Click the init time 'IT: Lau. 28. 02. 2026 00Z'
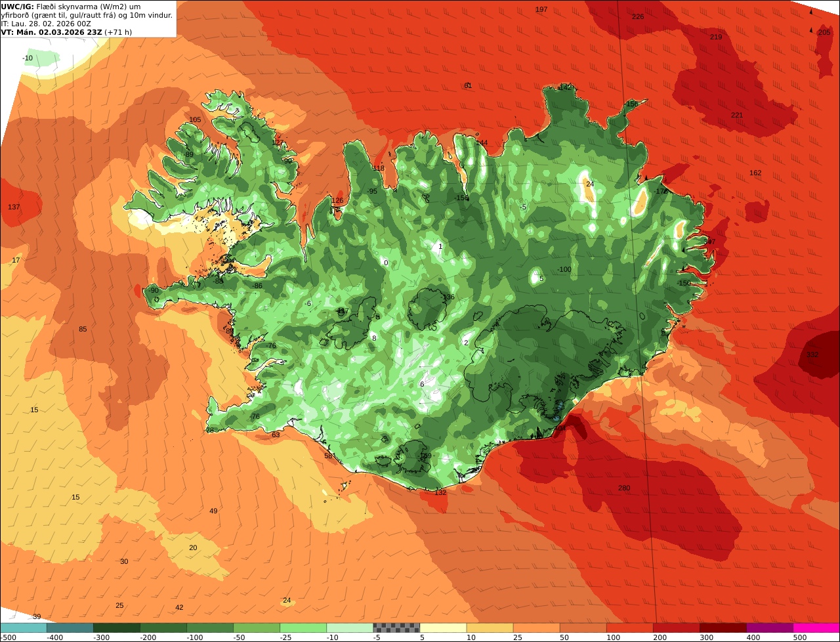 point(46,24)
